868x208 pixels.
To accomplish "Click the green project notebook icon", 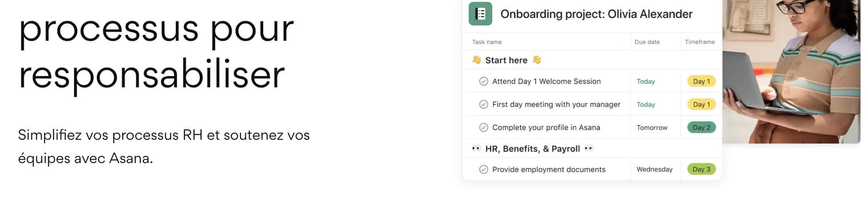I will tap(480, 14).
